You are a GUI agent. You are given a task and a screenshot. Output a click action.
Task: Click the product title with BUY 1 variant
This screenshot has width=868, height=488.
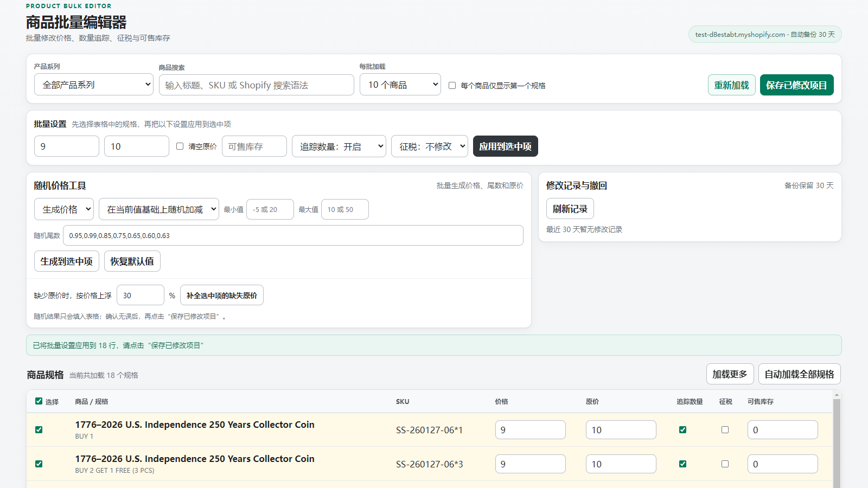[x=195, y=425]
